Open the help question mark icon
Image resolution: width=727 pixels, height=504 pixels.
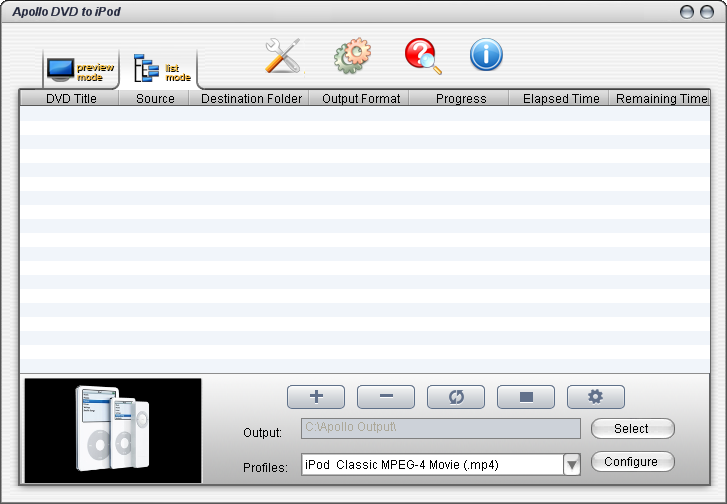423,56
